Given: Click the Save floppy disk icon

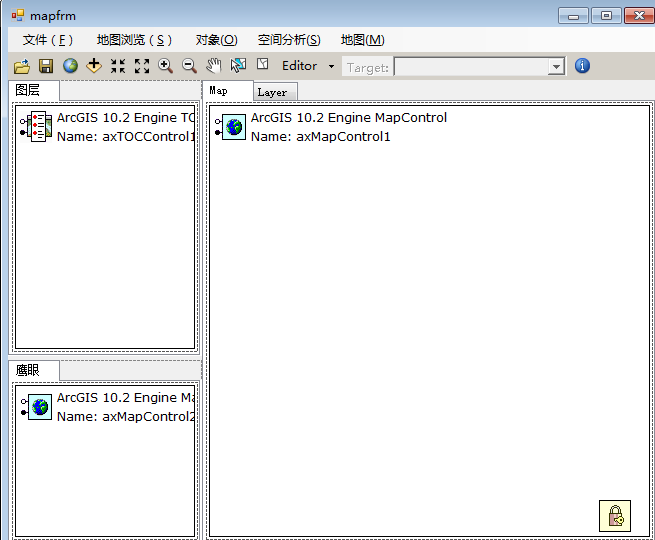Looking at the screenshot, I should [46, 66].
